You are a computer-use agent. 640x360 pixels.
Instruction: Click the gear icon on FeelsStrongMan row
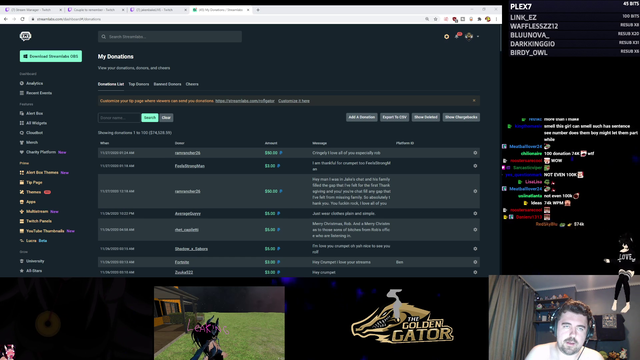475,166
